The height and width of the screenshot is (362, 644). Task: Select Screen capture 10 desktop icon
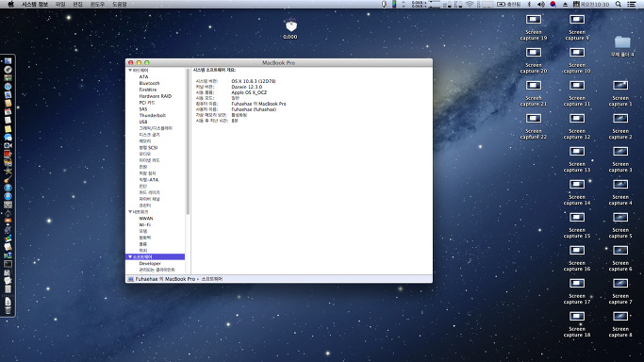pos(577,53)
